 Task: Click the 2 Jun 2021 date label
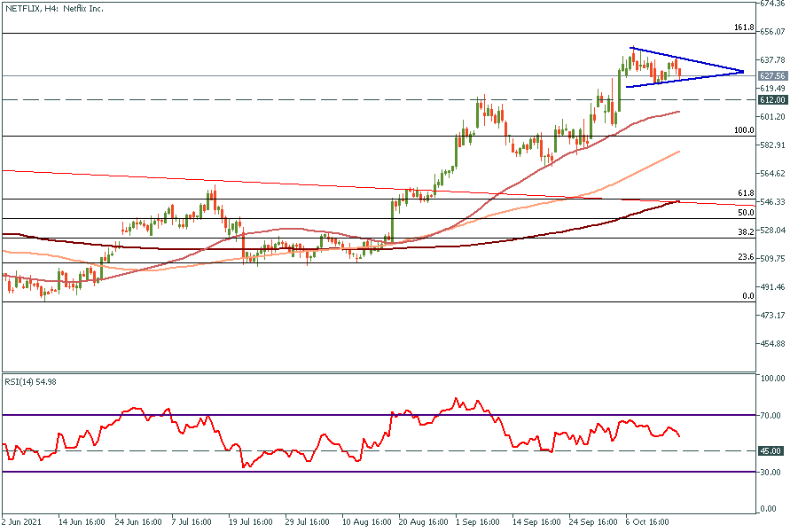click(x=21, y=522)
